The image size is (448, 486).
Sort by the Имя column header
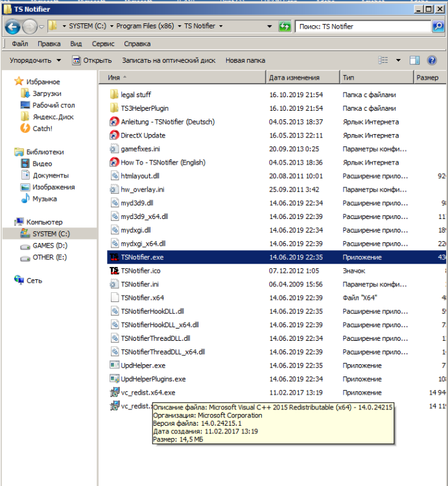[182, 78]
